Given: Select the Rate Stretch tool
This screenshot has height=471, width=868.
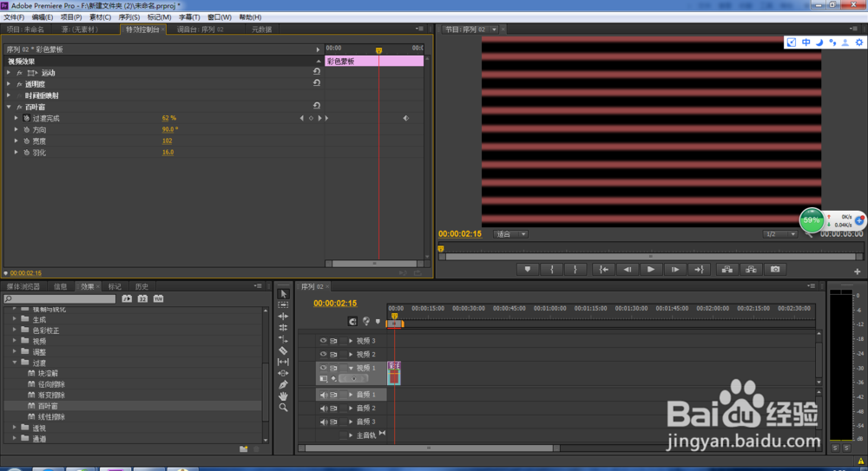Looking at the screenshot, I should (x=284, y=339).
